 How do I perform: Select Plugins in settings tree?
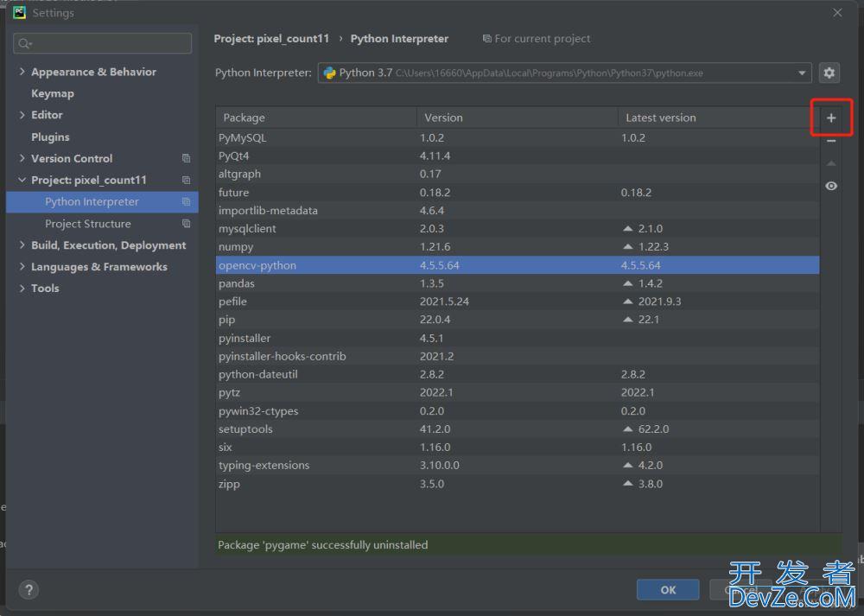pos(50,137)
